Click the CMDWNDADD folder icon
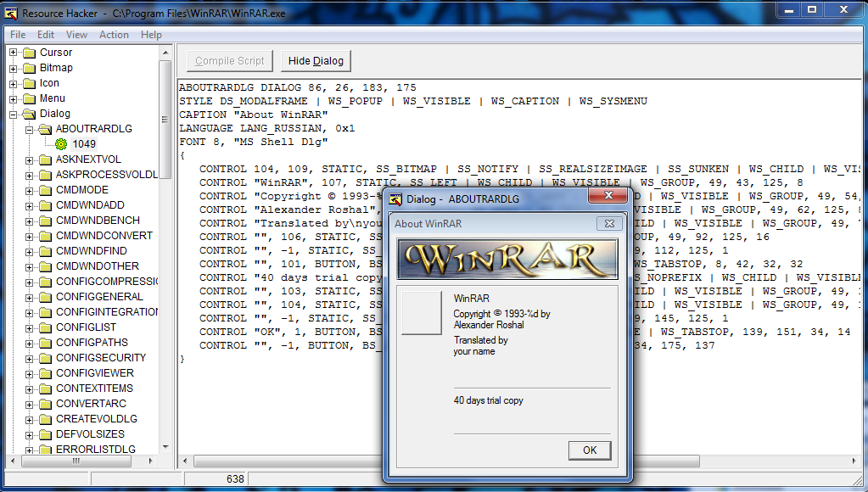Image resolution: width=868 pixels, height=492 pixels. [x=45, y=205]
